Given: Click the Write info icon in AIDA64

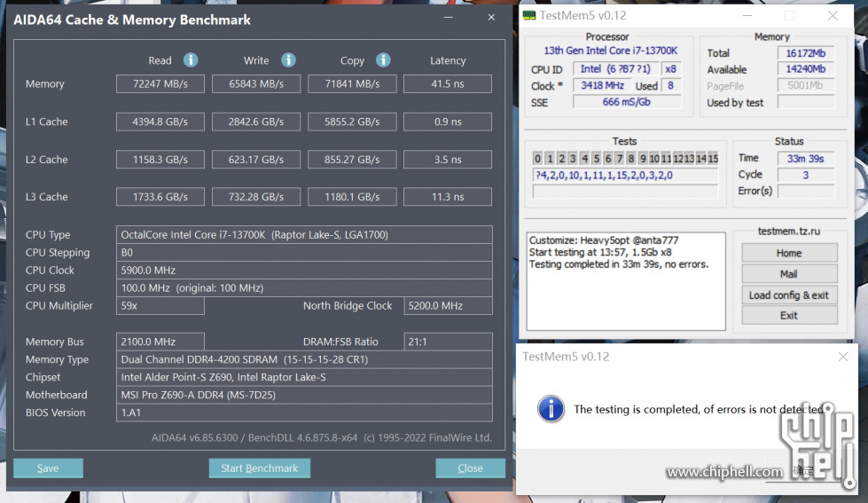Looking at the screenshot, I should pyautogui.click(x=288, y=59).
